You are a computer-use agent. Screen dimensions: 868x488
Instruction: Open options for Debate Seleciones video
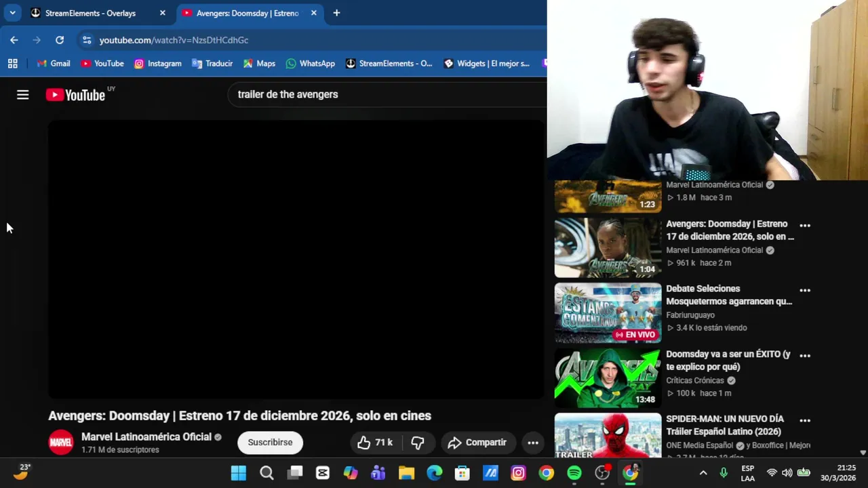[805, 290]
